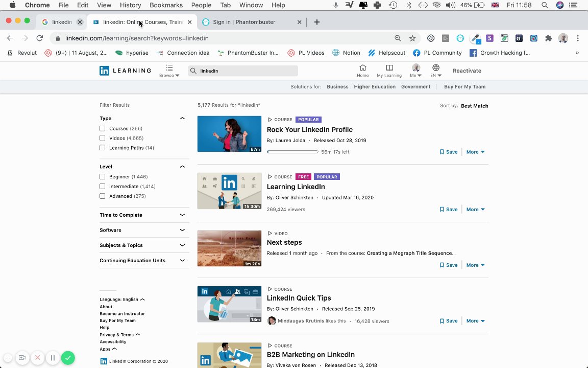
Task: Cancel recording with the red X button
Action: tap(37, 358)
